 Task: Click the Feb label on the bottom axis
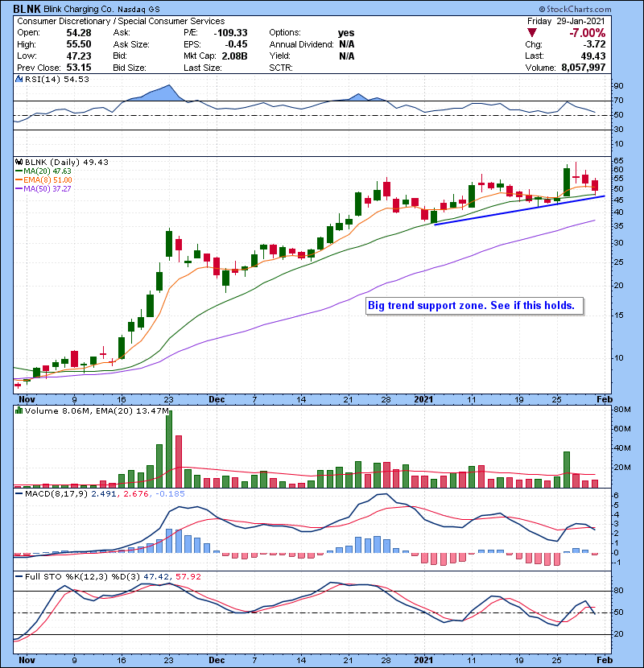point(605,660)
